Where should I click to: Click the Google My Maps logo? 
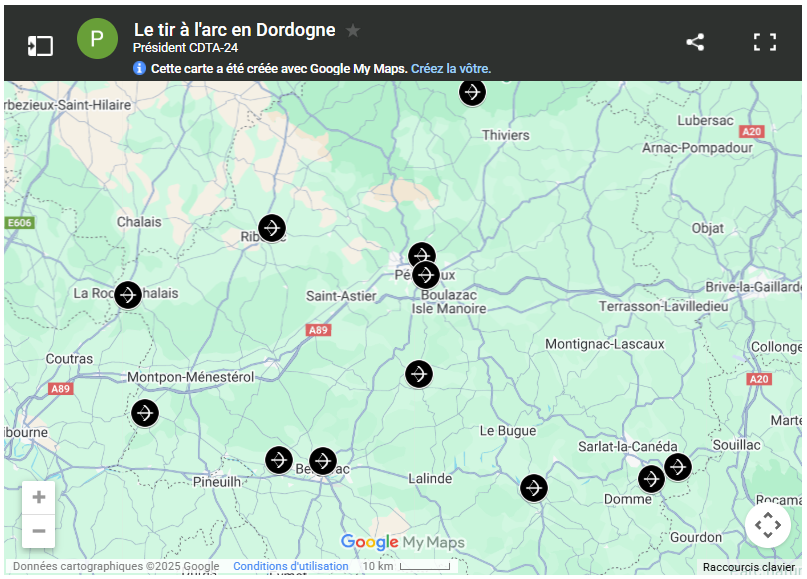(x=403, y=543)
